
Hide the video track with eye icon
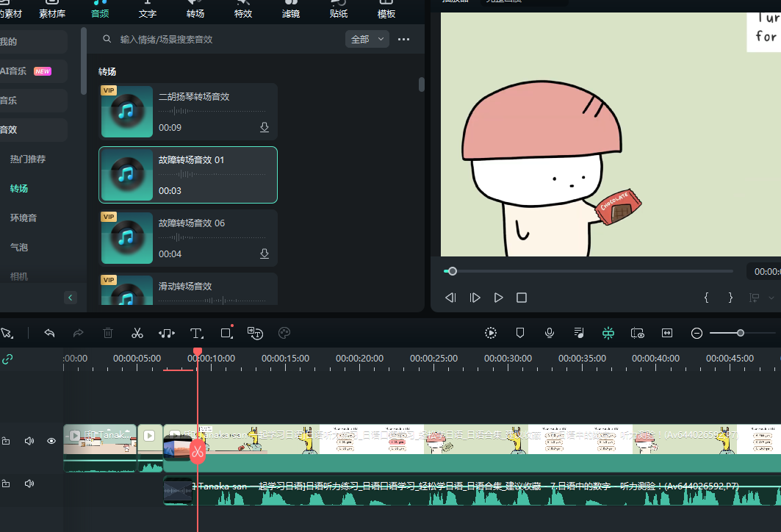51,441
